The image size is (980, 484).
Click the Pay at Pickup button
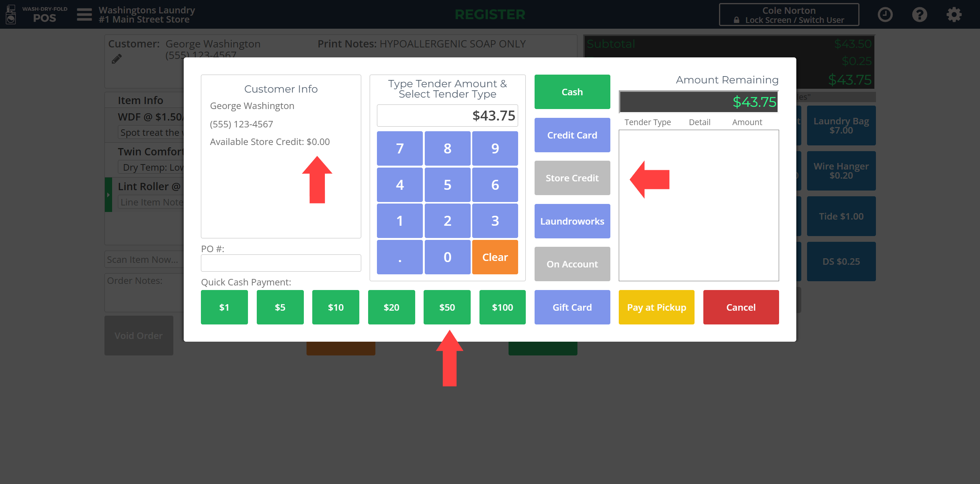point(656,307)
